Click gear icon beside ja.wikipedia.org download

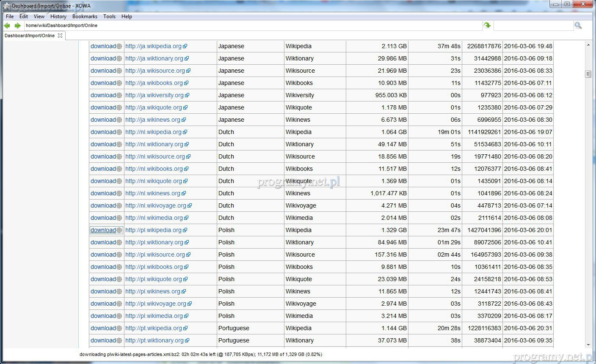click(x=119, y=47)
